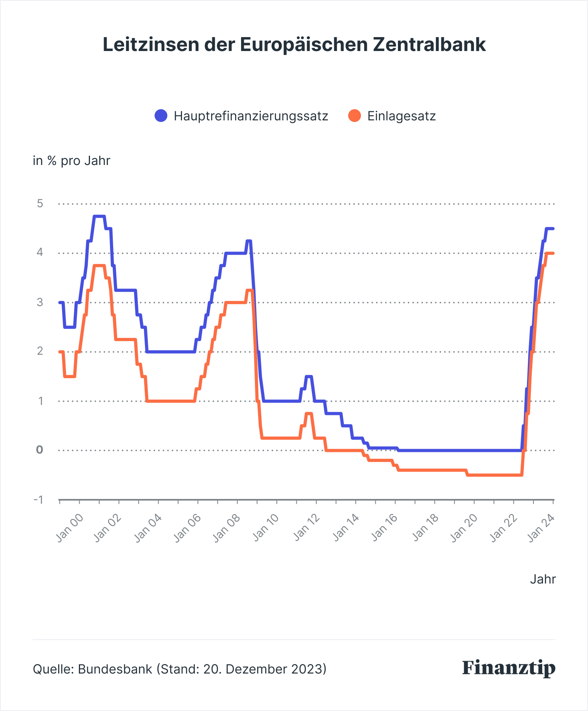
Task: Click the Jan 24 axis label
Action: pyautogui.click(x=542, y=528)
